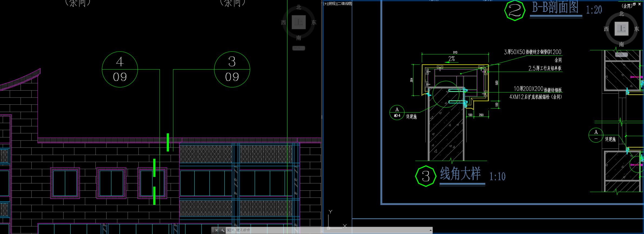Restore down the drawing window

coord(634,4)
